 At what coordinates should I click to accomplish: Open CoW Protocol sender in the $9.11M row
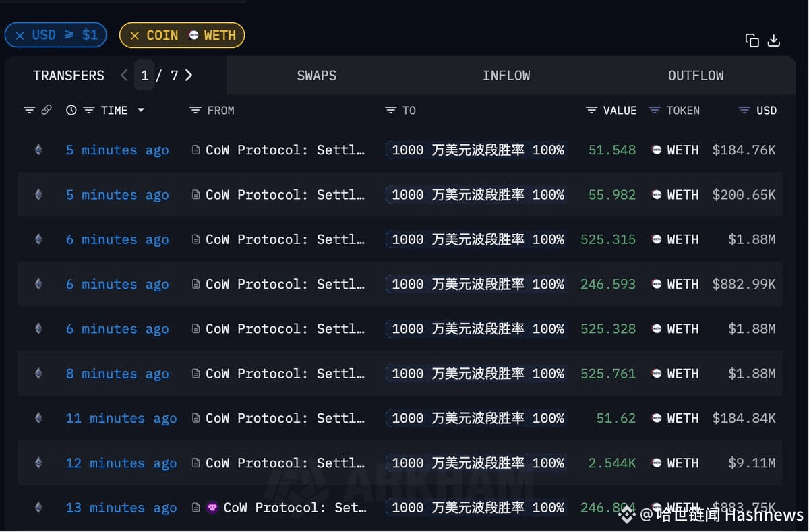285,463
